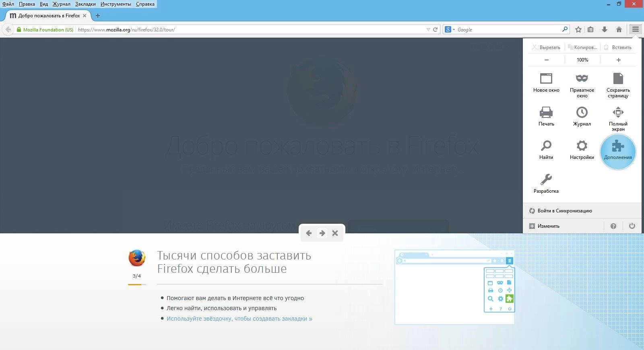Screen dimensions: 644x350
Task: Open the Downloads arrow icon
Action: [x=605, y=29]
